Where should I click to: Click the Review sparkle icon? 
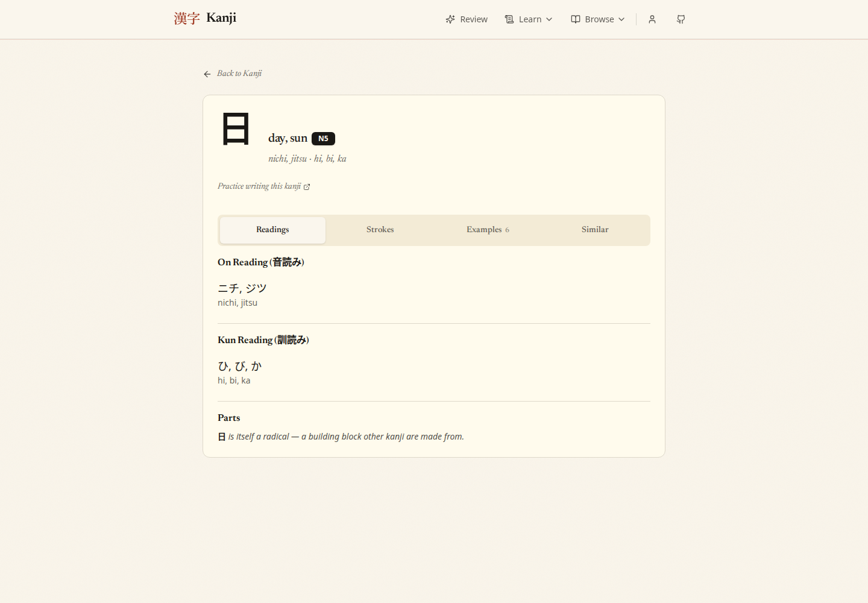coord(450,19)
